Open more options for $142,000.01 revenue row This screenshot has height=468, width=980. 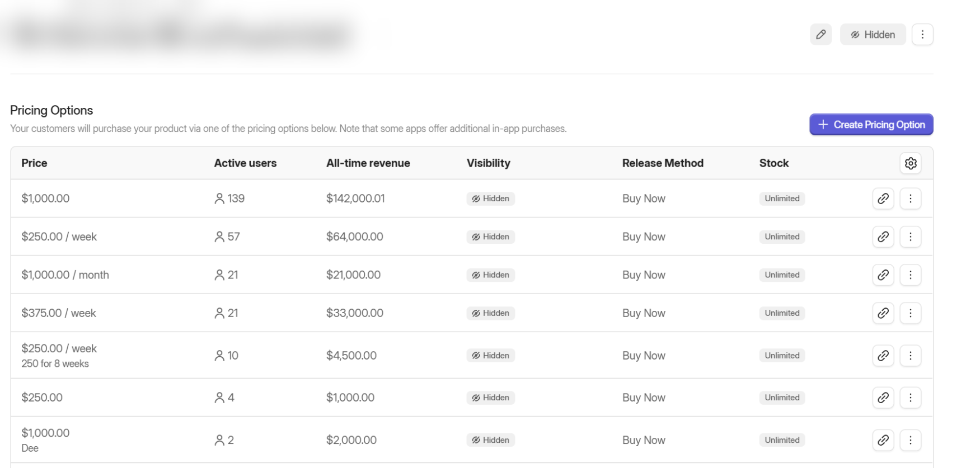tap(911, 198)
